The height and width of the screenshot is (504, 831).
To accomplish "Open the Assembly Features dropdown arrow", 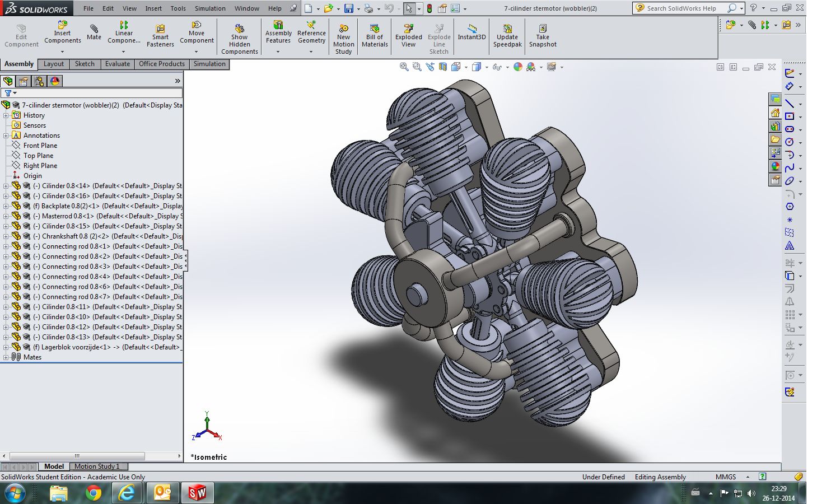I will click(x=278, y=52).
